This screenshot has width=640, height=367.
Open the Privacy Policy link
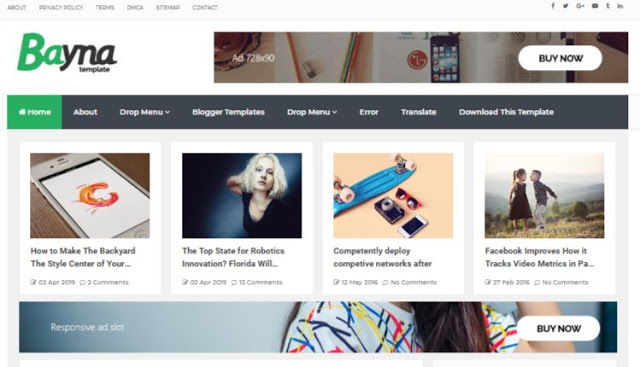[61, 7]
